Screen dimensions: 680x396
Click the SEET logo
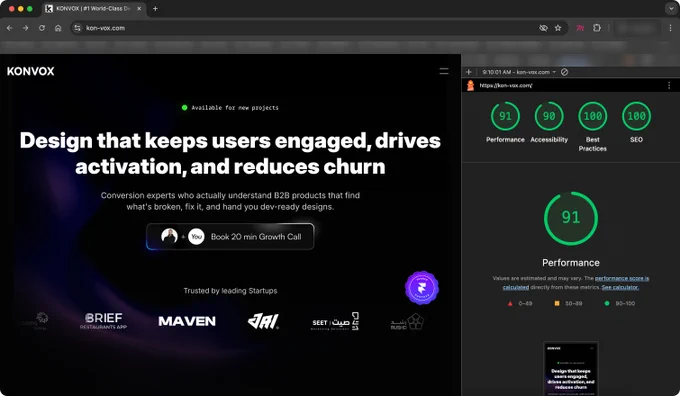click(x=335, y=321)
